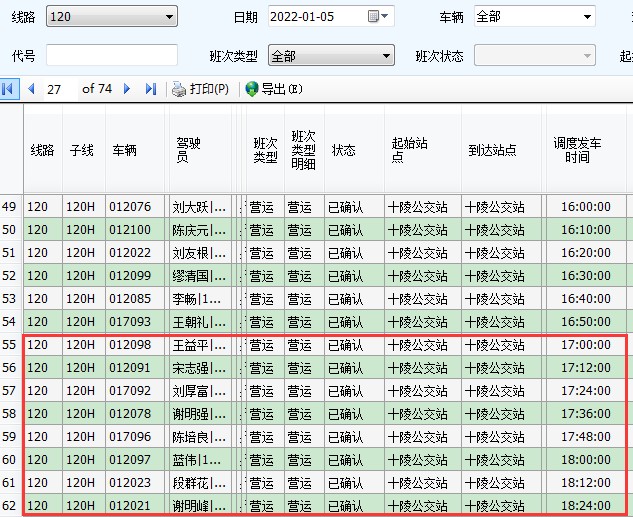The image size is (633, 517).
Task: Click vehicle cell 017096 in row 59
Action: [130, 437]
